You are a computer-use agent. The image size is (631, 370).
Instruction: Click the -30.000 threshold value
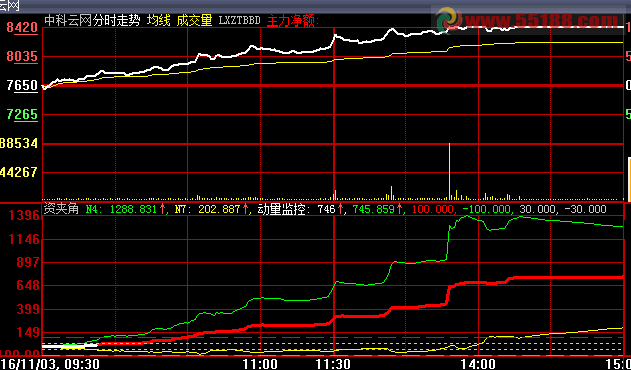[x=586, y=209]
